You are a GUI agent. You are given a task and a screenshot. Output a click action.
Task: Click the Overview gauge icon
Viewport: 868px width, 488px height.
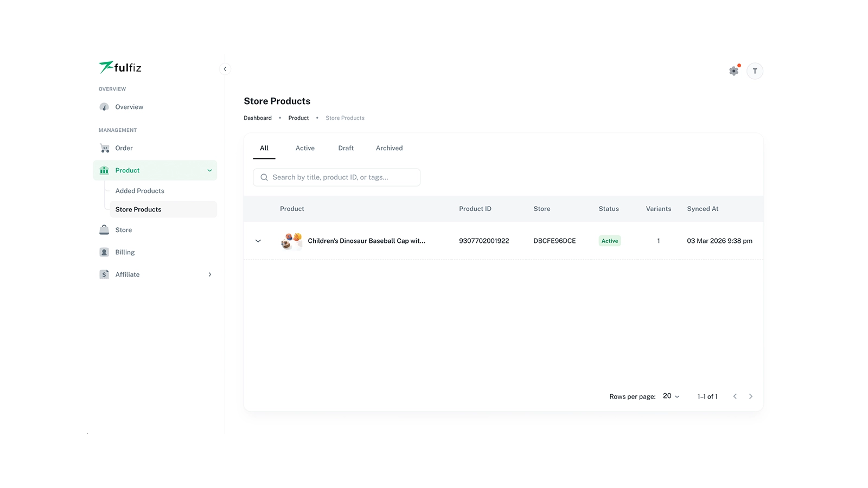pos(104,107)
